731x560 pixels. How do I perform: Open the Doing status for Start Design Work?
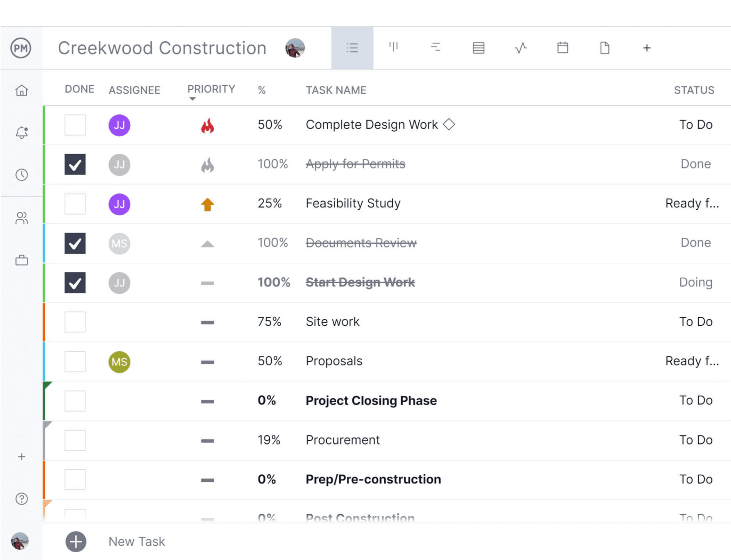click(x=695, y=282)
